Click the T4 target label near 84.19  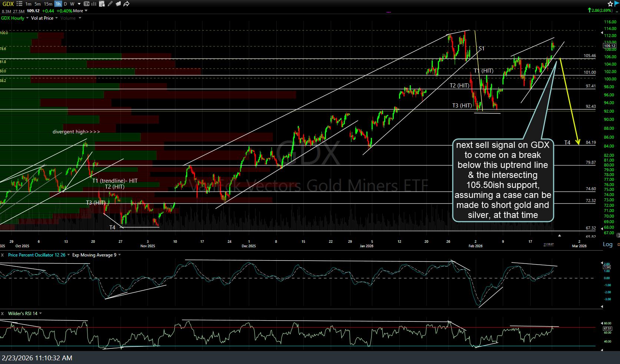pyautogui.click(x=567, y=143)
